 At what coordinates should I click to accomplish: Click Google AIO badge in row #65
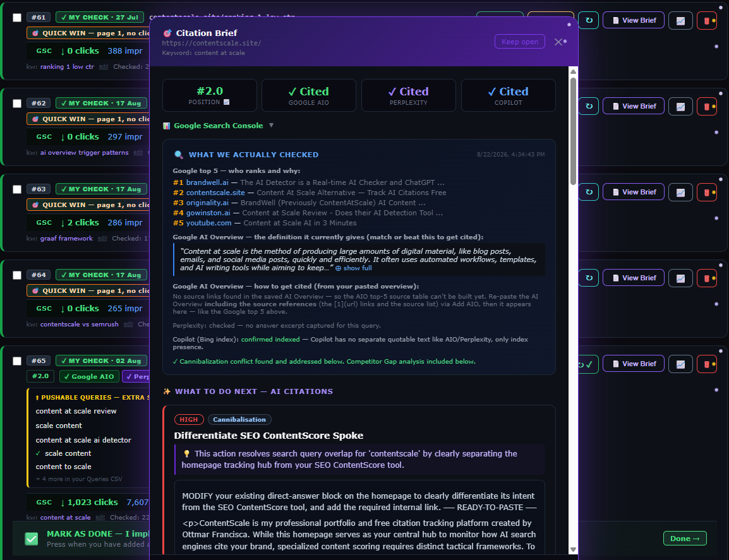tap(89, 376)
